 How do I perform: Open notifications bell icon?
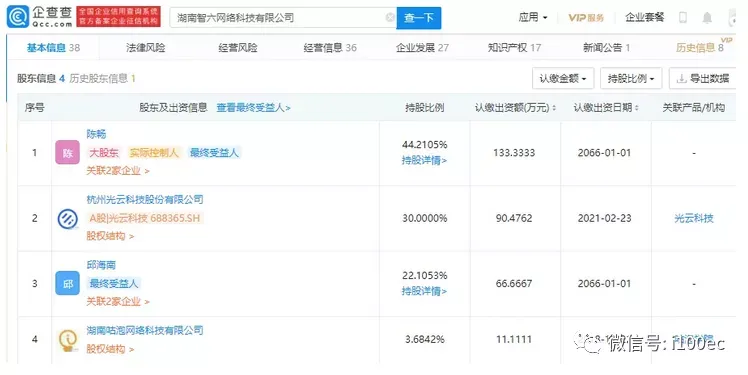click(707, 18)
